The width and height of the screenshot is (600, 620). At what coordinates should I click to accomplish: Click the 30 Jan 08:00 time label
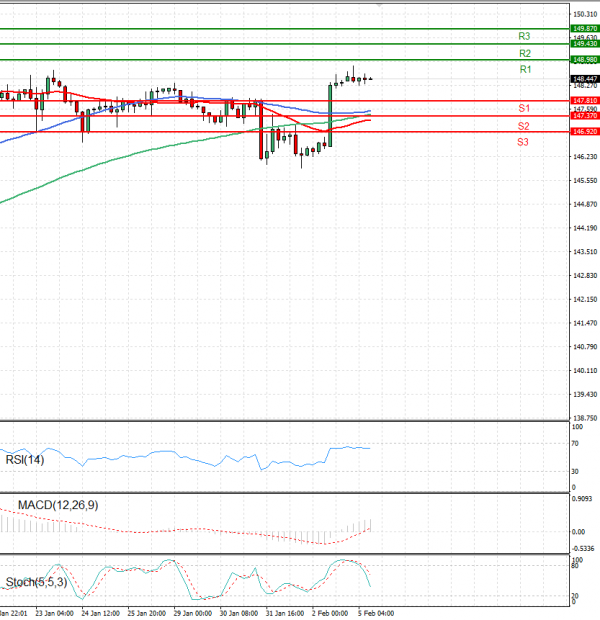point(238,613)
